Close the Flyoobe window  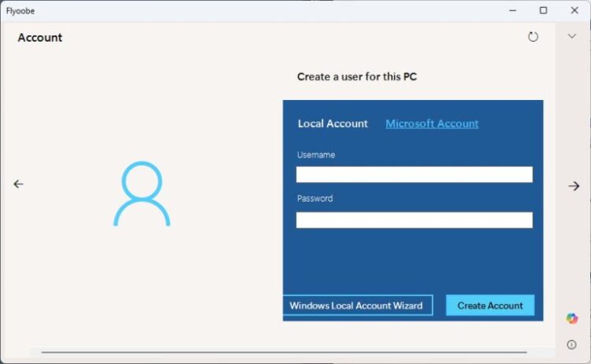(574, 10)
